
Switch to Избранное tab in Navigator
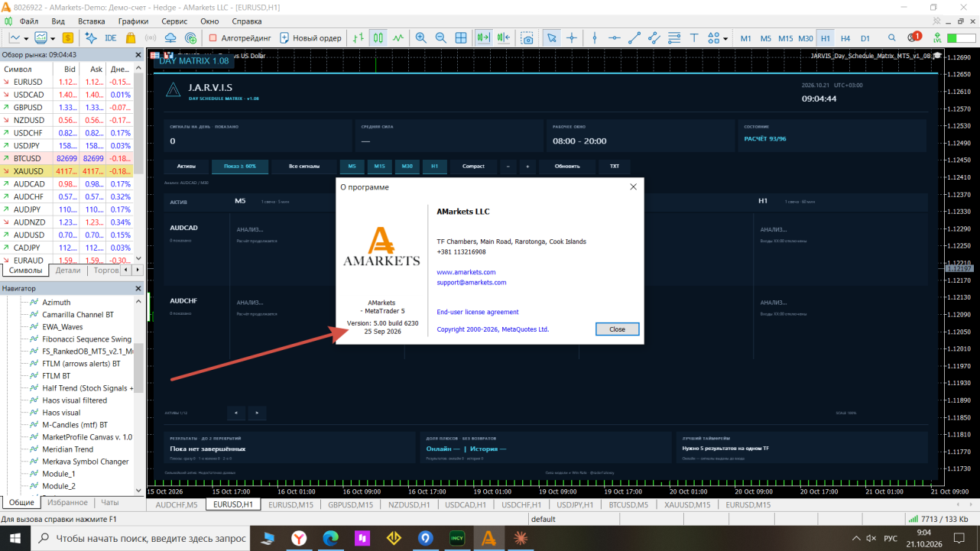pos(67,502)
